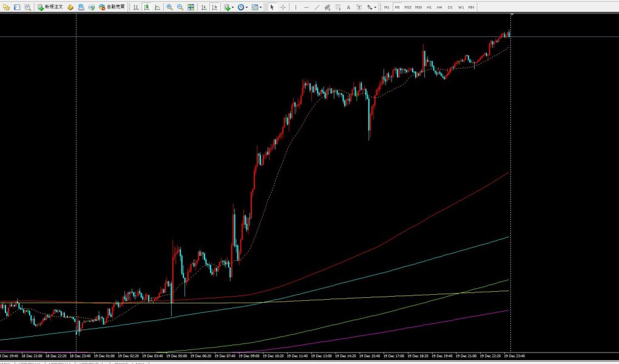Switch to the H1 timeframe
Image resolution: width=619 pixels, height=364 pixels.
(429, 7)
